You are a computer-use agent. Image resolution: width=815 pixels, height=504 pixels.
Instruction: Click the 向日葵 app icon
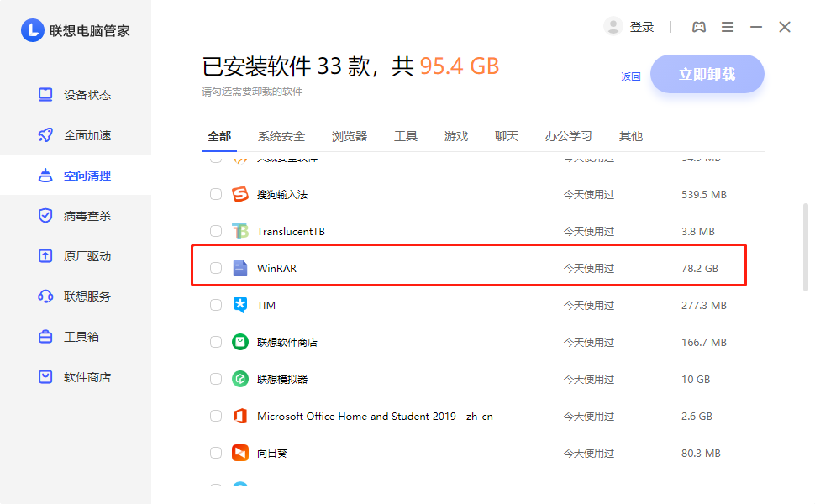[240, 453]
